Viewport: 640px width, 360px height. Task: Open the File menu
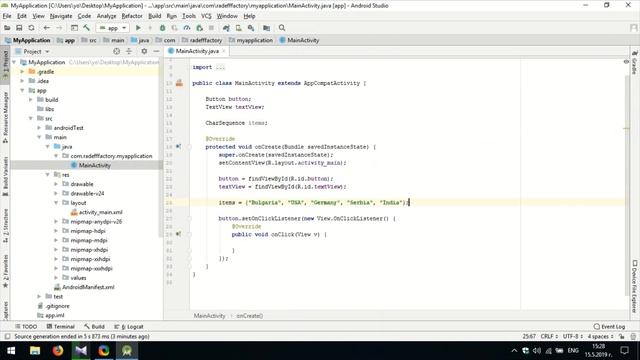7,16
